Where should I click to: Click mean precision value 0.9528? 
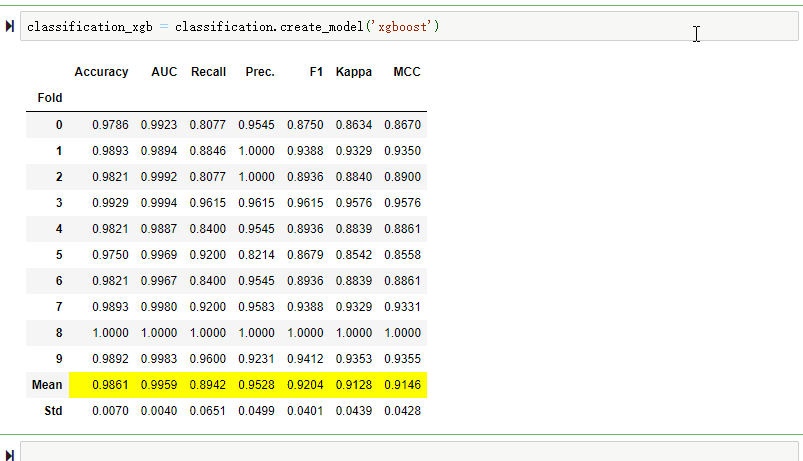click(x=256, y=385)
